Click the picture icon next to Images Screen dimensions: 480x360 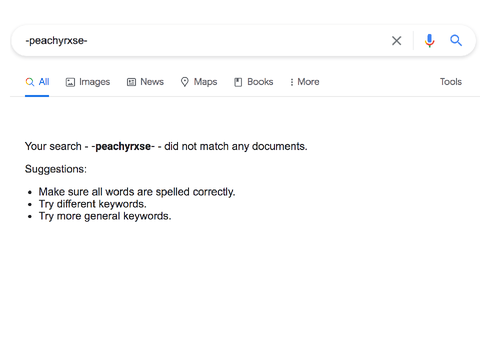(70, 82)
